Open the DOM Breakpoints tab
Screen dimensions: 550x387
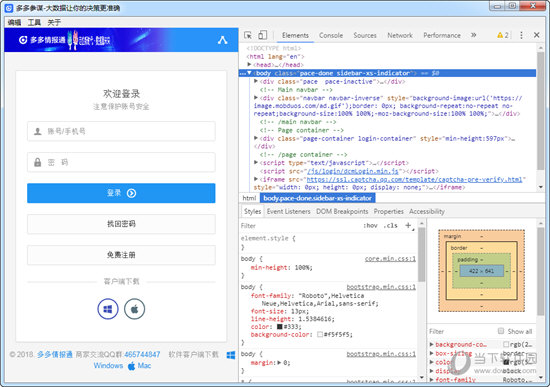(342, 212)
